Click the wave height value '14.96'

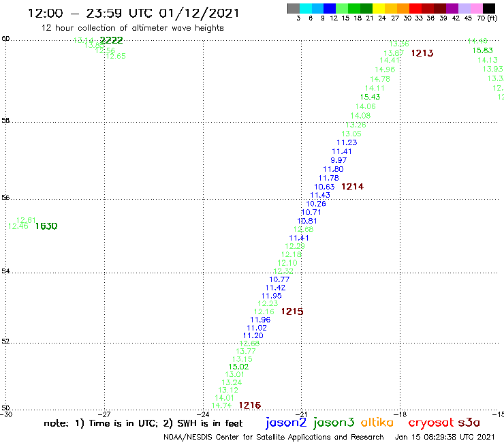[x=385, y=70]
